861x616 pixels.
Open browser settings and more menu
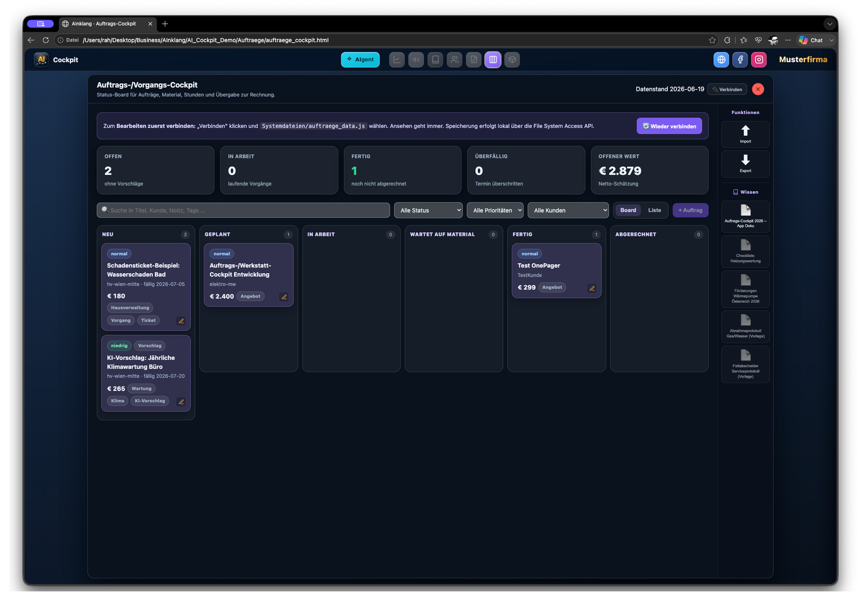pos(788,40)
